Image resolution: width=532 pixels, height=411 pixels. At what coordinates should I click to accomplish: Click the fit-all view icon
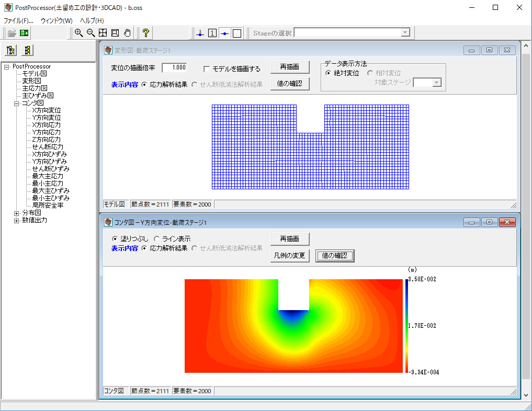pos(103,33)
